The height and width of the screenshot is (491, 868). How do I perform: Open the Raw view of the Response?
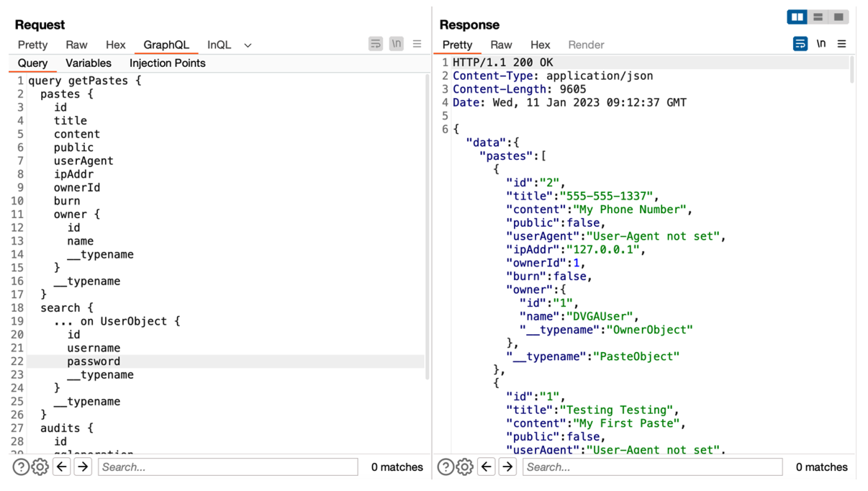[501, 45]
